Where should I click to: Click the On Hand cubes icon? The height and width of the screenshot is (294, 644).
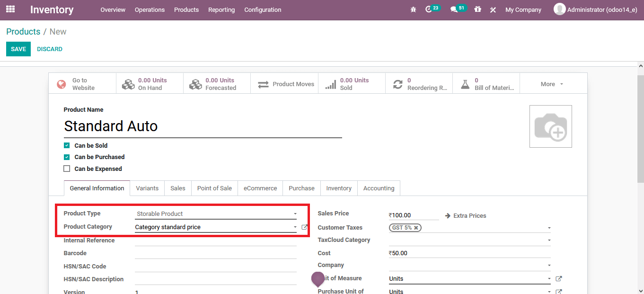coord(128,84)
